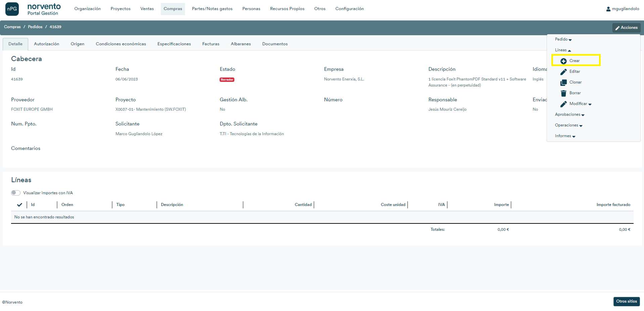Open the Organización menu
The width and height of the screenshot is (644, 311).
click(88, 9)
